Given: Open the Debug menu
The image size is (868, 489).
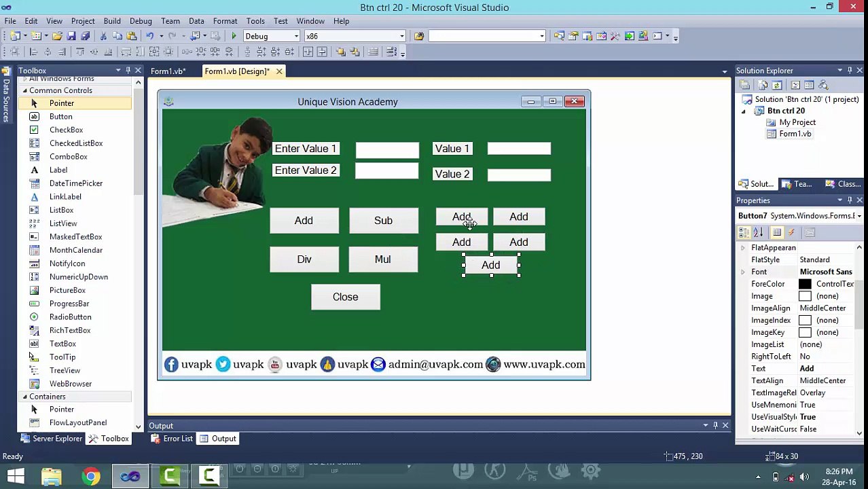Looking at the screenshot, I should tap(141, 21).
